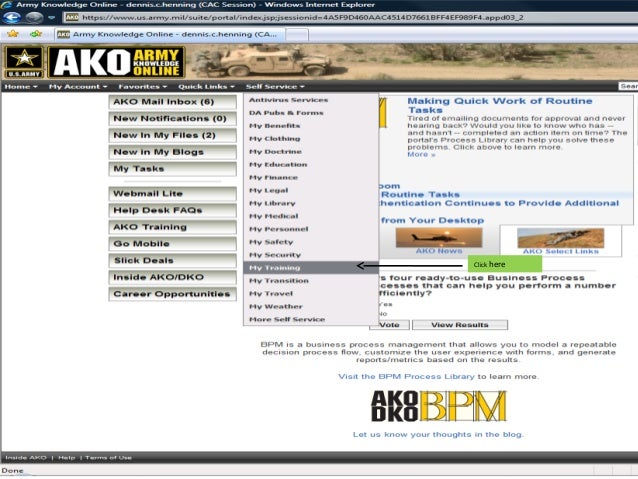Open Inside AKO/DKO button
638x479 pixels.
[x=173, y=277]
